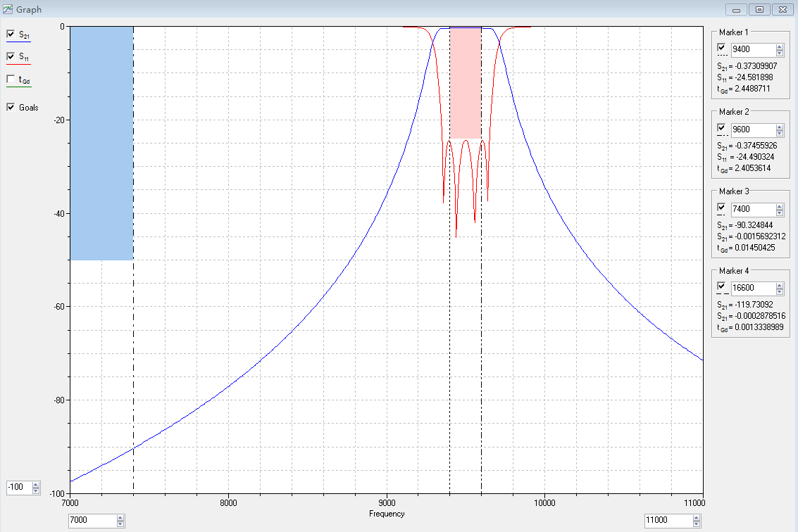Disable the Marker 2 checkbox
The image size is (798, 532).
721,127
